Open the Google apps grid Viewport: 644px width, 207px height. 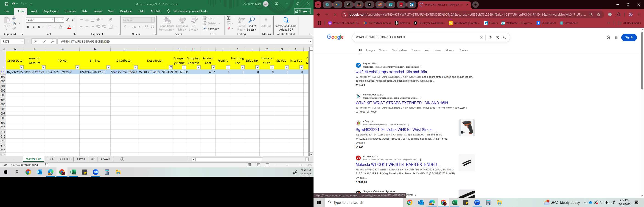617,37
